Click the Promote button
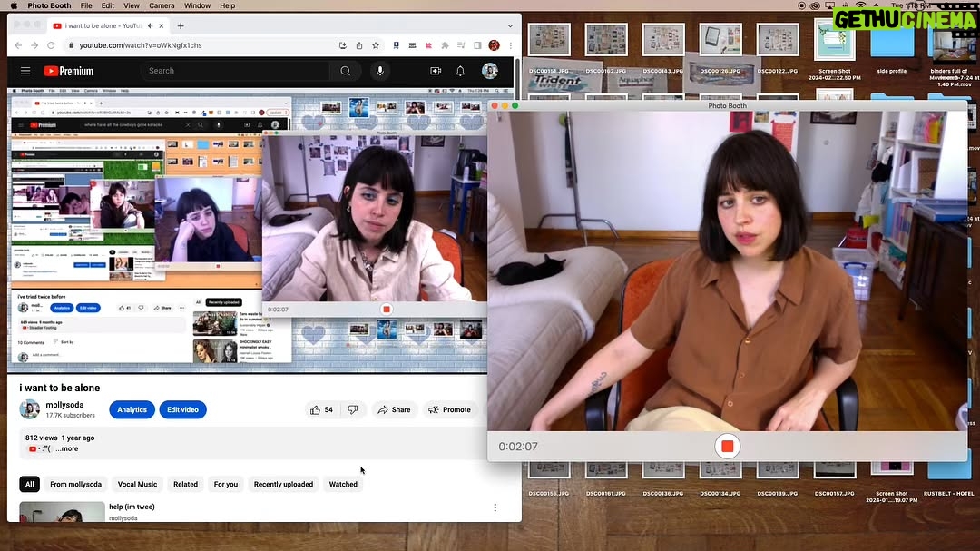 (449, 409)
